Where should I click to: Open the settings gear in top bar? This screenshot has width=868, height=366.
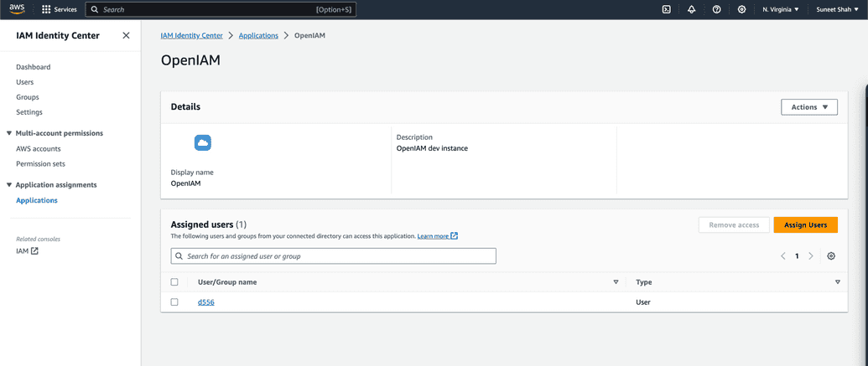pyautogui.click(x=741, y=9)
